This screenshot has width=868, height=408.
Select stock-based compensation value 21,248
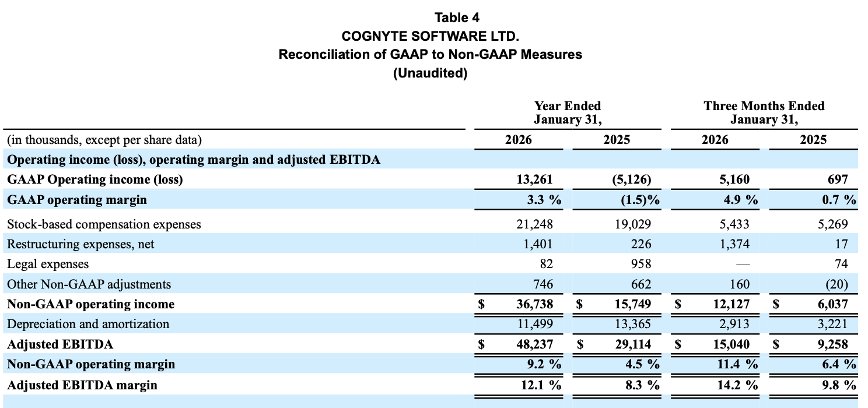534,224
